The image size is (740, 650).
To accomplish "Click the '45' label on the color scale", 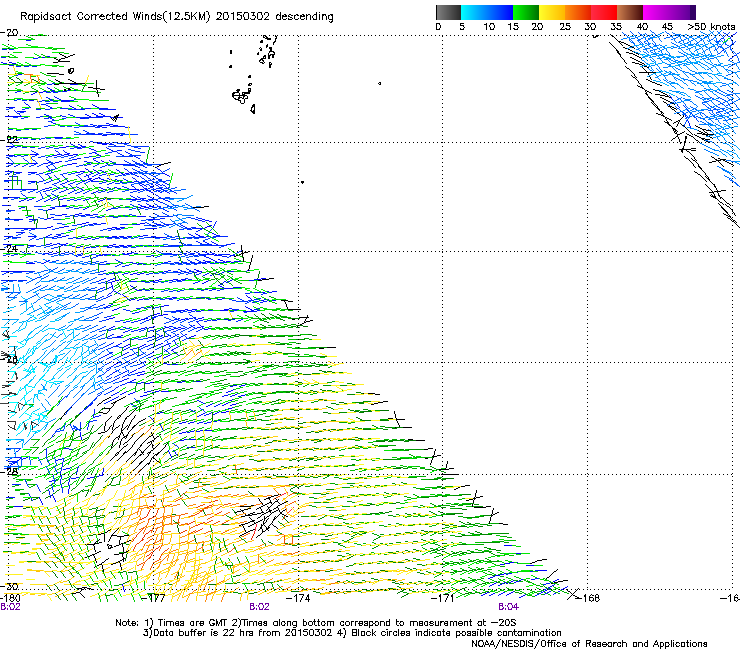I will pyautogui.click(x=667, y=27).
